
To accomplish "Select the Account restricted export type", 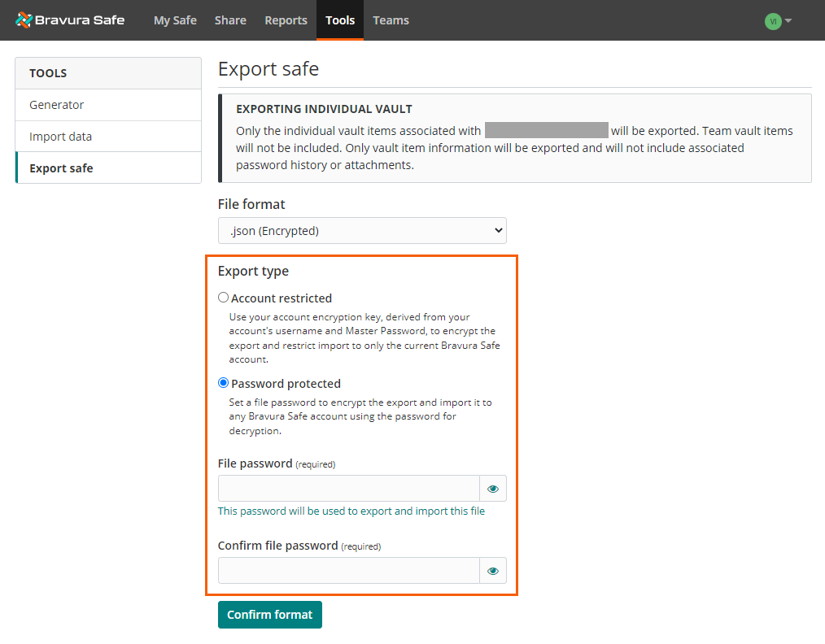I will click(x=223, y=297).
